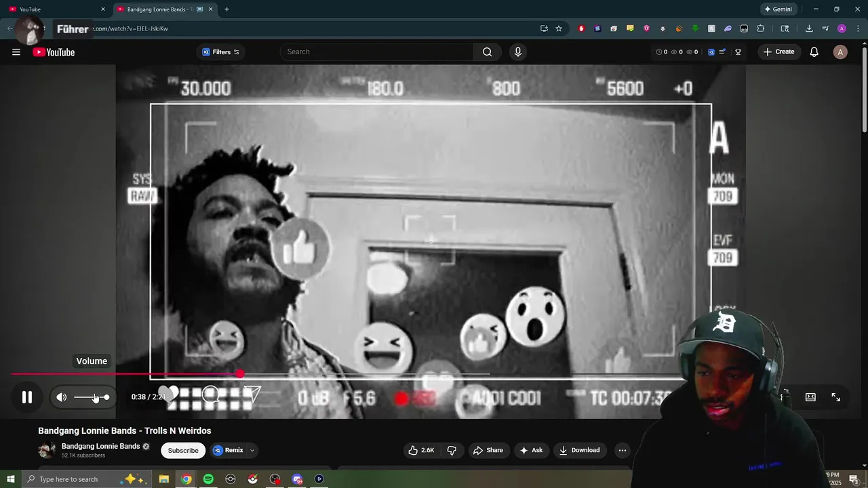This screenshot has width=868, height=488.
Task: Dislike the video
Action: [452, 450]
